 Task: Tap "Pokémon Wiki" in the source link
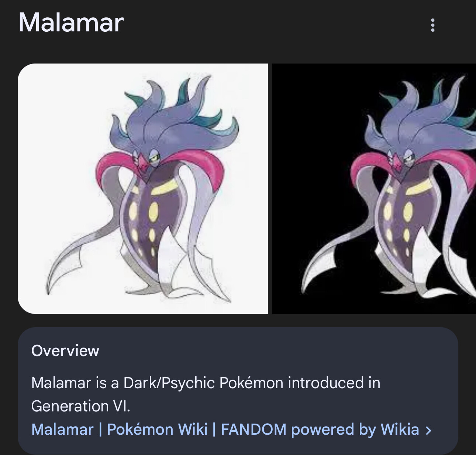coord(157,430)
